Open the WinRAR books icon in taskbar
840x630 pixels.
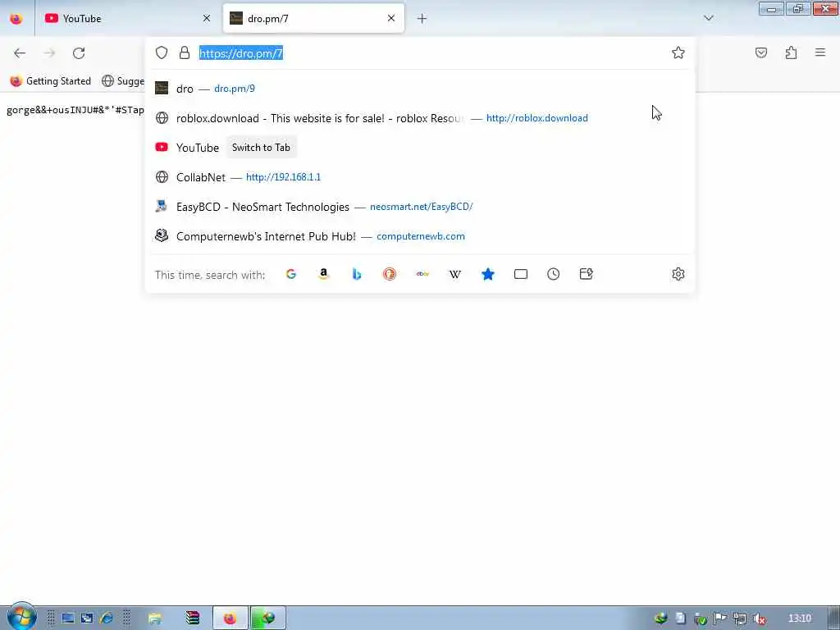(x=192, y=619)
